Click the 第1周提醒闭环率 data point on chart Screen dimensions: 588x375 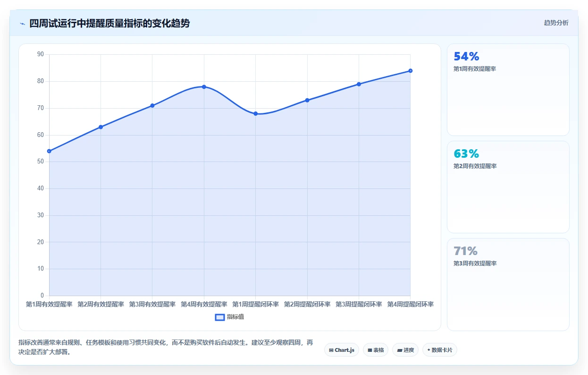[x=256, y=113]
